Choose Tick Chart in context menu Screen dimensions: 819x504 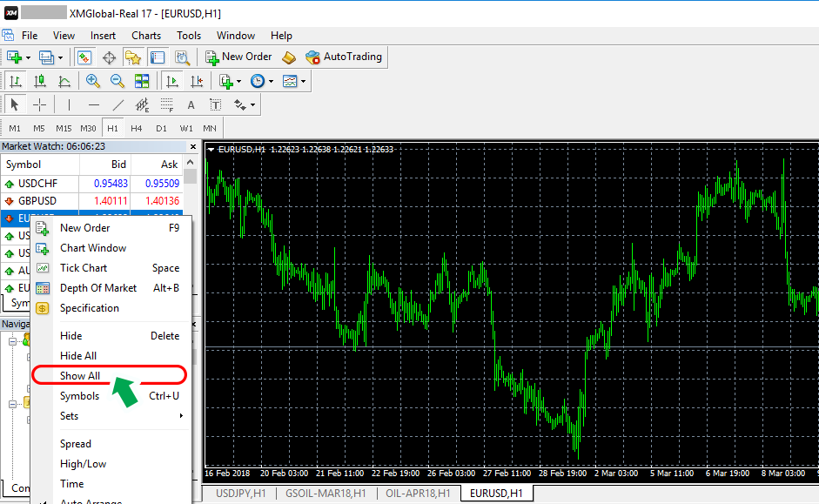click(x=111, y=268)
